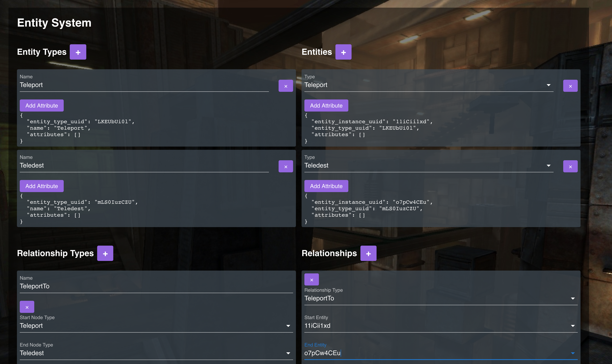
Task: Add a new relationship type
Action: (105, 253)
